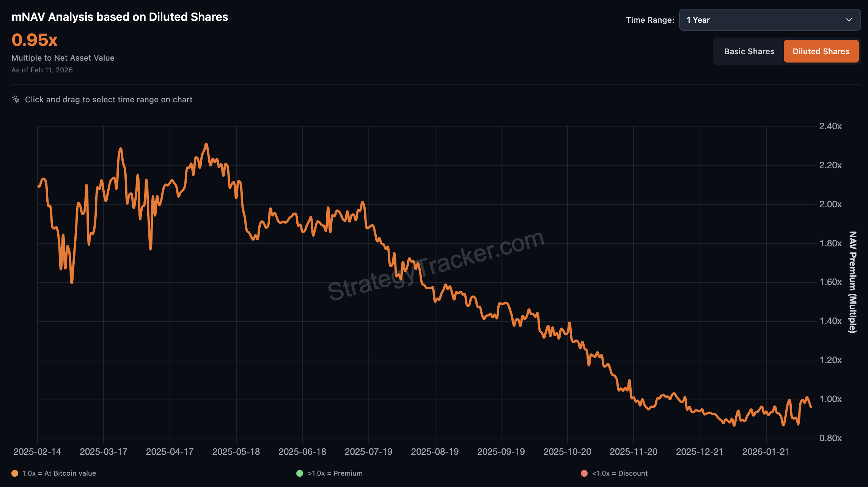Screen dimensions: 868x487
Task: Open the Time Range dropdown
Action: (x=770, y=20)
